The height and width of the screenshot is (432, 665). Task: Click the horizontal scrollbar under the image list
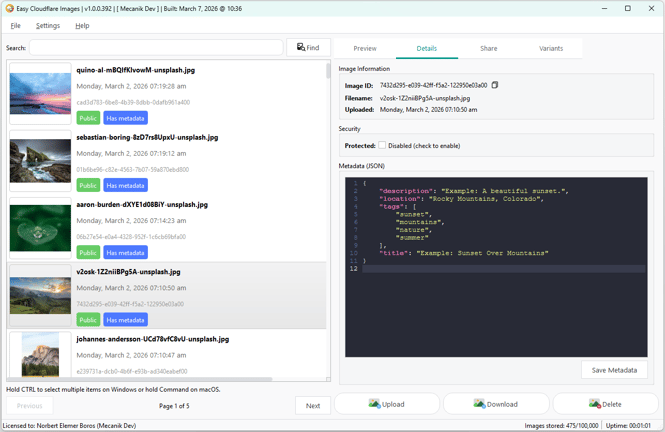(140, 379)
